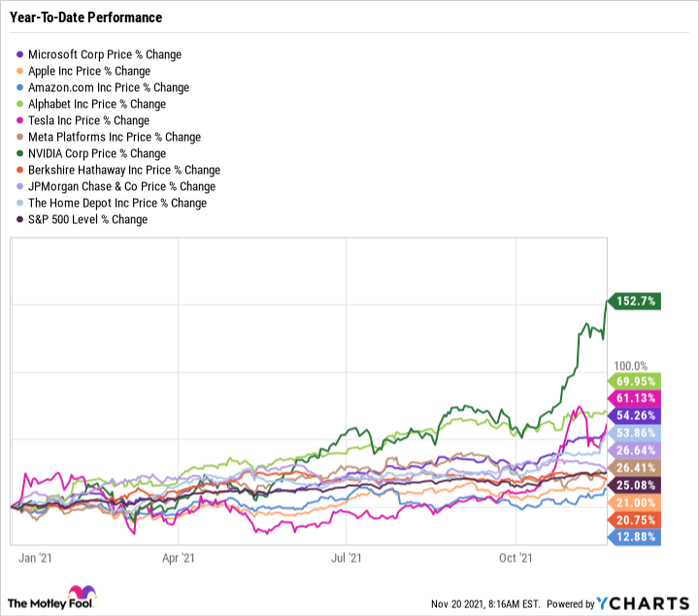
Task: Click the NVIDIA dark green legend dot
Action: coord(20,153)
